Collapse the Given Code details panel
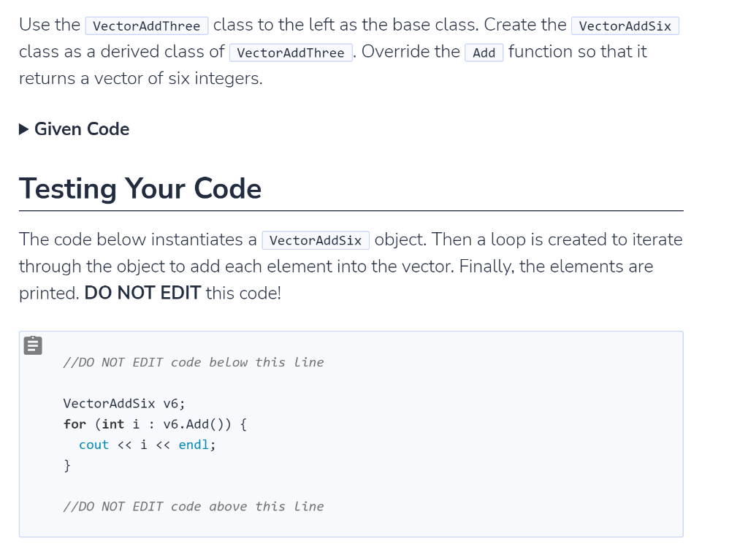Viewport: 748px width, 560px height. [80, 129]
